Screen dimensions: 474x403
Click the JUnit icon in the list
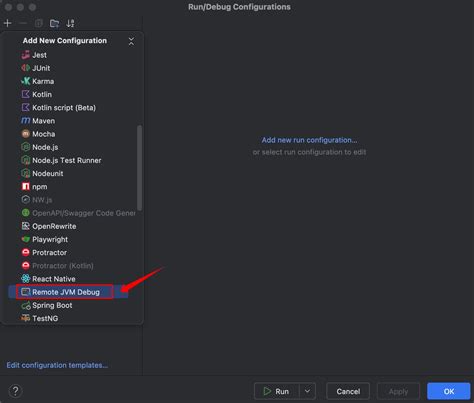point(26,68)
